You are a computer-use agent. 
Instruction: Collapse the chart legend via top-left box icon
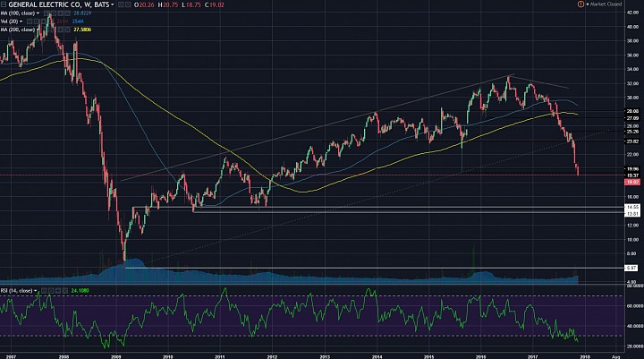(x=4, y=4)
